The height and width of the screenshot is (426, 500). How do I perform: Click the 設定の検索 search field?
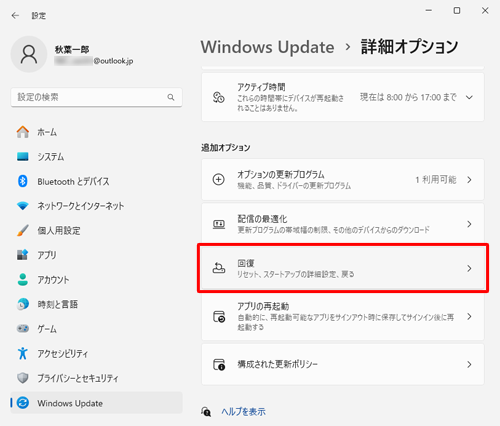[x=96, y=97]
